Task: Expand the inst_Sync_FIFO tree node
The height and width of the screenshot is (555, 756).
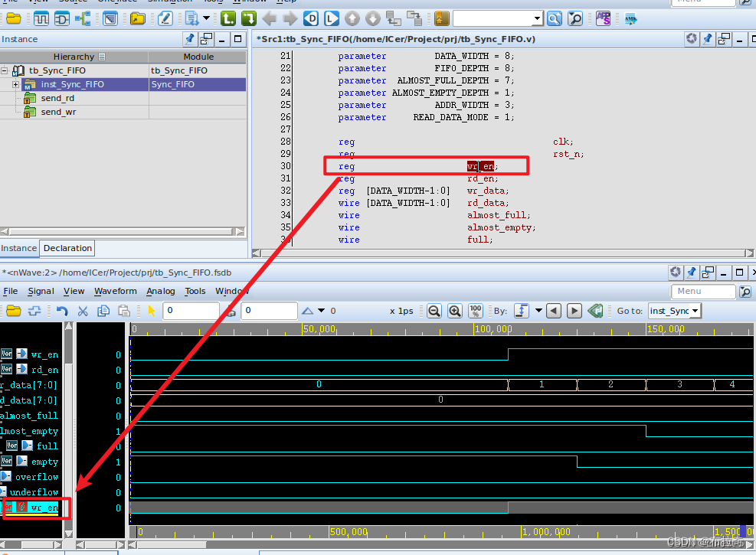Action: click(x=15, y=85)
